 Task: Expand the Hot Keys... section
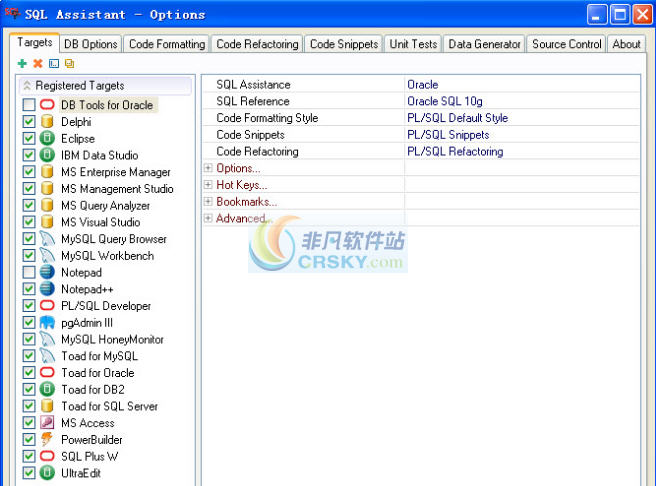208,184
